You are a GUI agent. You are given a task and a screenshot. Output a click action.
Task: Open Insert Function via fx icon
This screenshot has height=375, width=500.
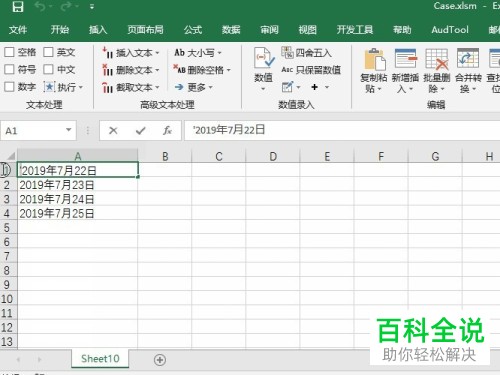(x=167, y=130)
